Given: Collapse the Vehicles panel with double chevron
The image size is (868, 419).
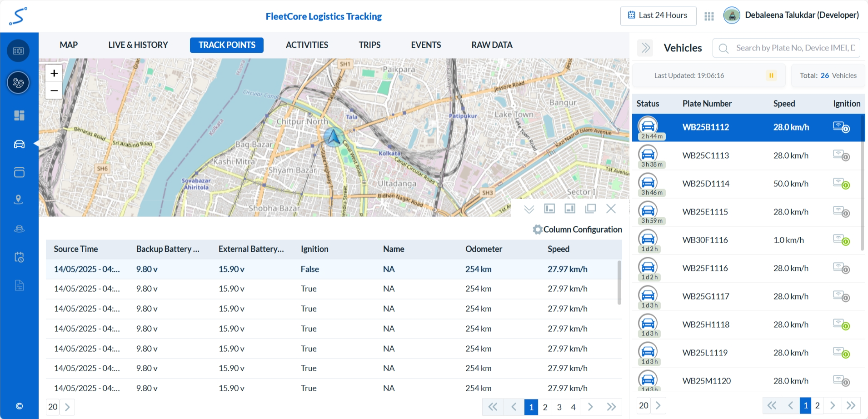Looking at the screenshot, I should point(645,48).
